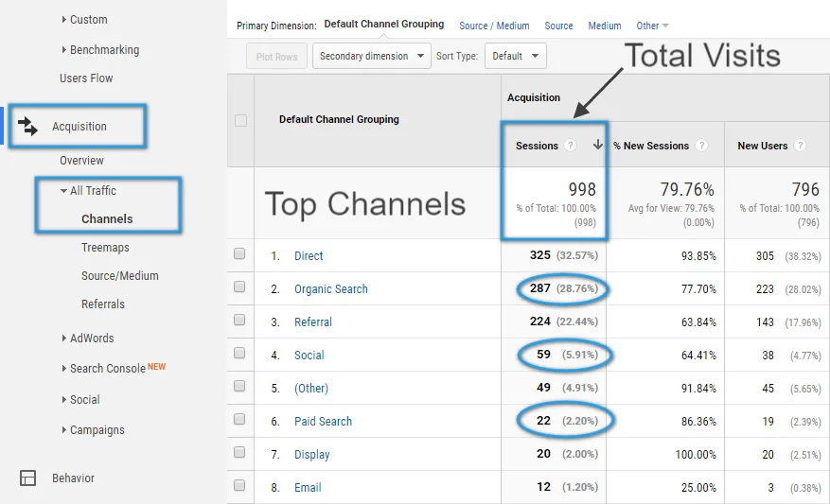830x504 pixels.
Task: Open the Other primary dimension dropdown
Action: point(652,26)
